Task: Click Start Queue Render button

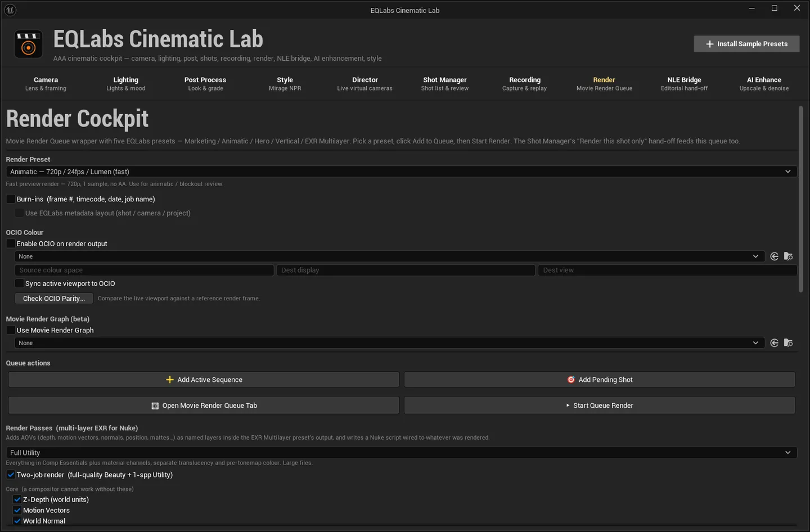Action: point(600,405)
